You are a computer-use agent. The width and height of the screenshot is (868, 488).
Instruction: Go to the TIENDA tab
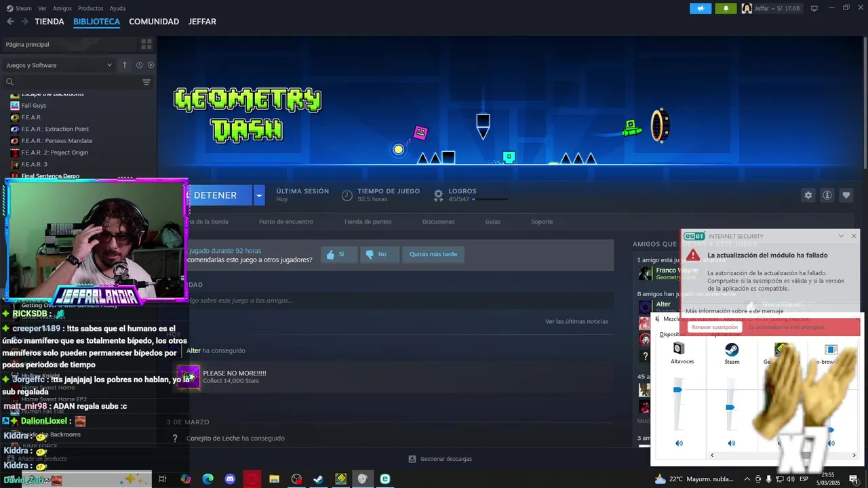point(50,22)
